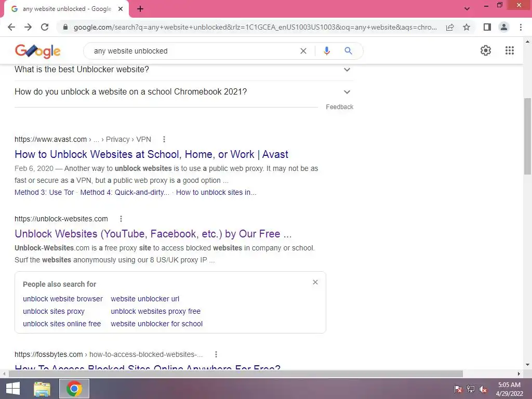Search unblock sites proxy suggestion
This screenshot has width=532, height=399.
click(x=54, y=312)
